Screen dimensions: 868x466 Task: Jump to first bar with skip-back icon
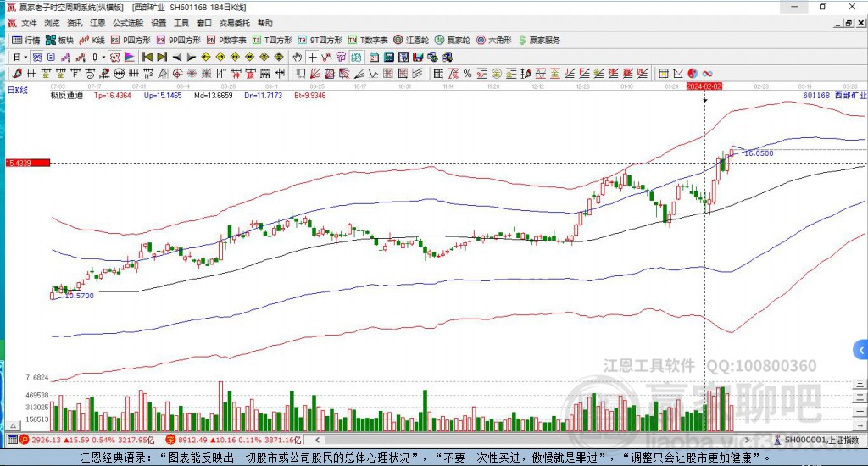click(x=147, y=57)
